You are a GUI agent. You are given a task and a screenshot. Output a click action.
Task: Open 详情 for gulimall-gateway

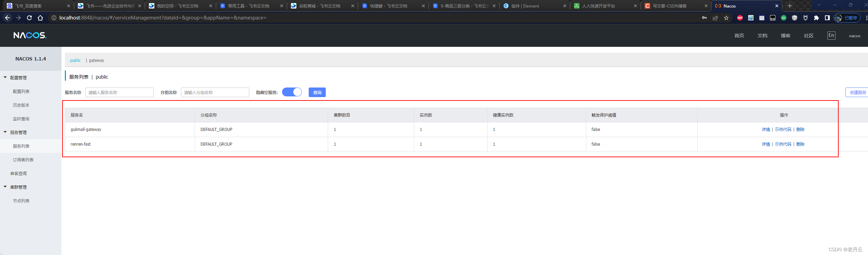click(766, 130)
